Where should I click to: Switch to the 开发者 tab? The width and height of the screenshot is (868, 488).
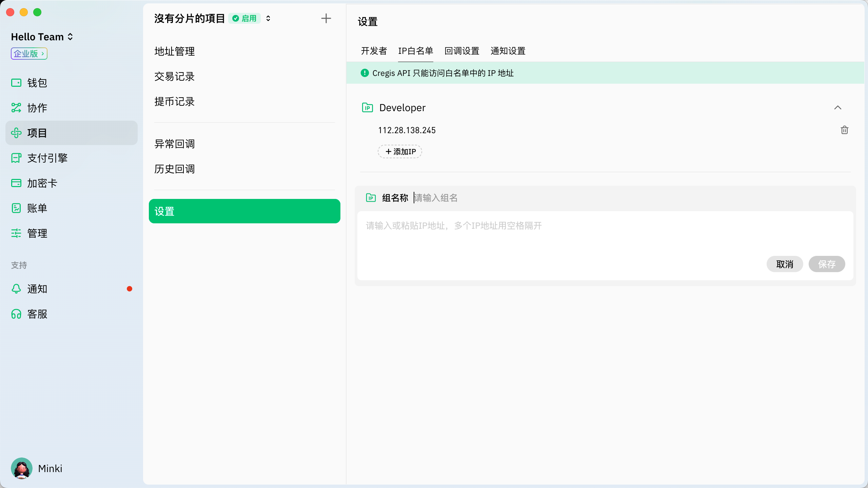374,51
